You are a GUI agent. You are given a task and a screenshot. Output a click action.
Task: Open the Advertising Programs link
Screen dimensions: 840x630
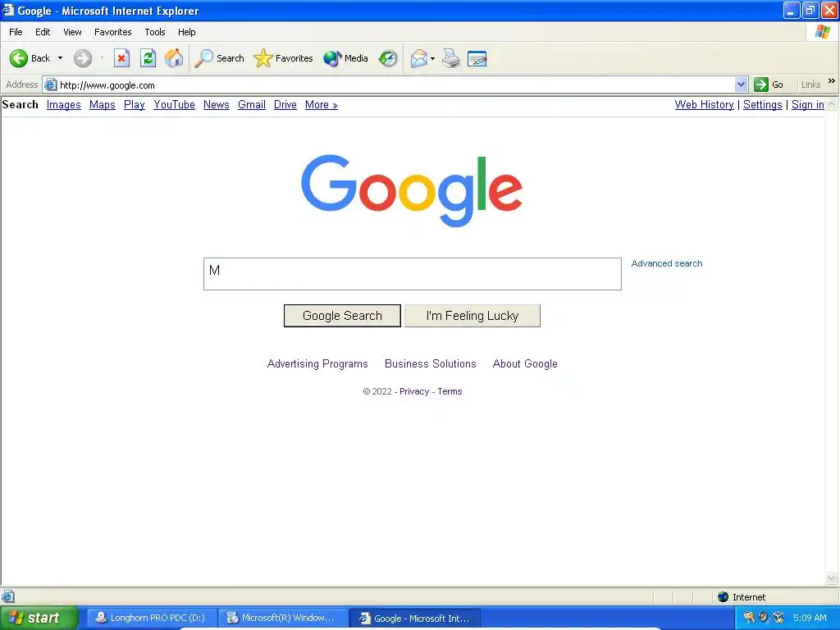(x=317, y=363)
